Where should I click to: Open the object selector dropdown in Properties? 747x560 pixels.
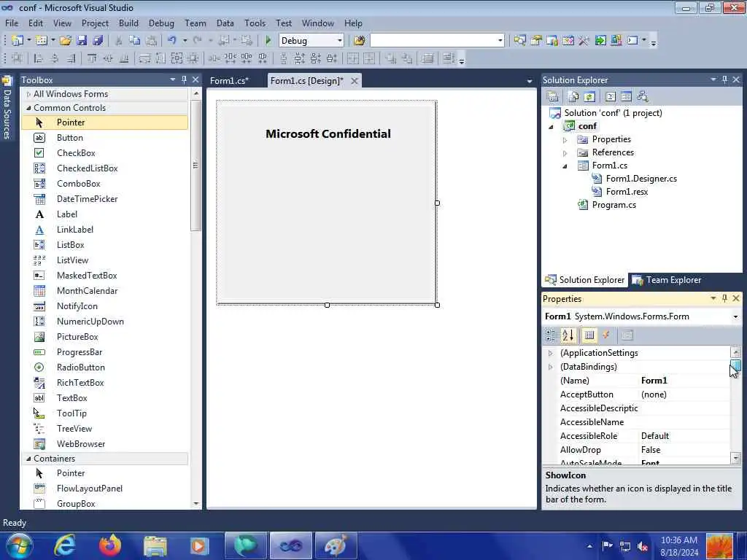735,316
